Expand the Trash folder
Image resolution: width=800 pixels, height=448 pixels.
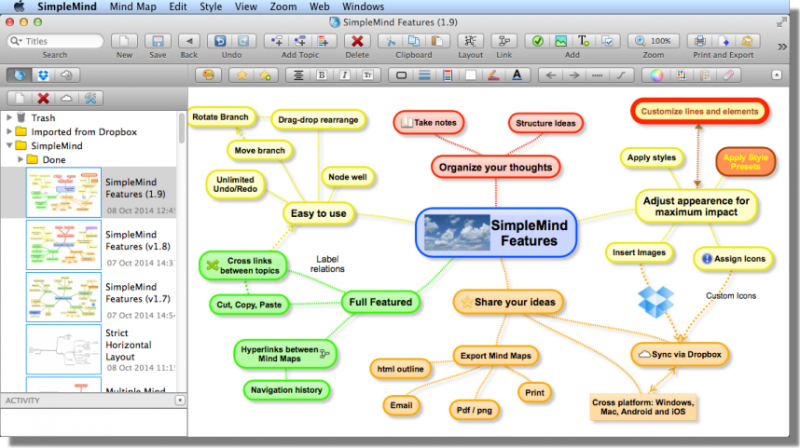[9, 117]
